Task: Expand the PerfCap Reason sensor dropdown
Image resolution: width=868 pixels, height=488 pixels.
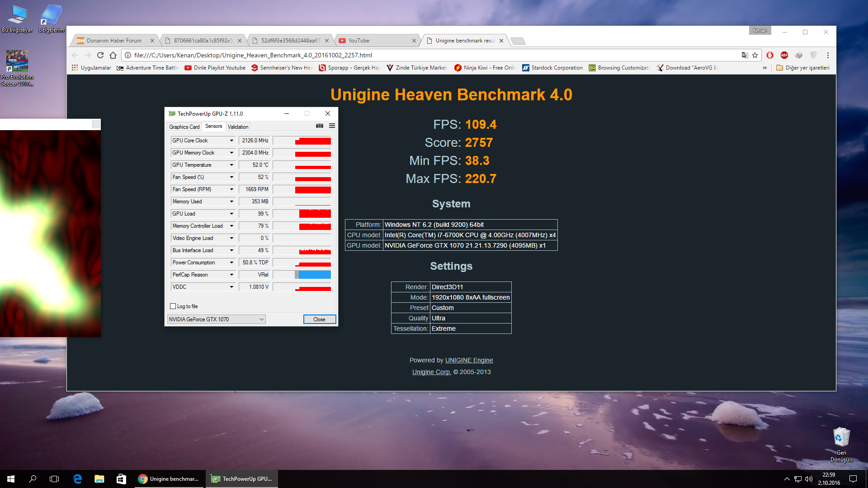Action: pos(231,275)
